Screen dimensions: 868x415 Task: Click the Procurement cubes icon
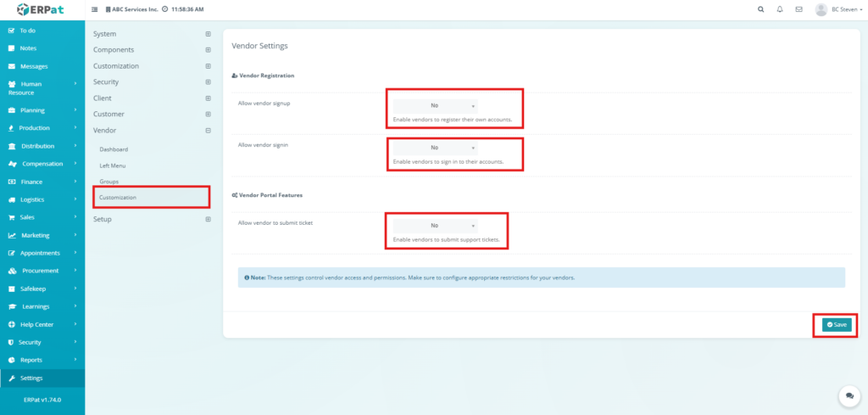coord(12,271)
